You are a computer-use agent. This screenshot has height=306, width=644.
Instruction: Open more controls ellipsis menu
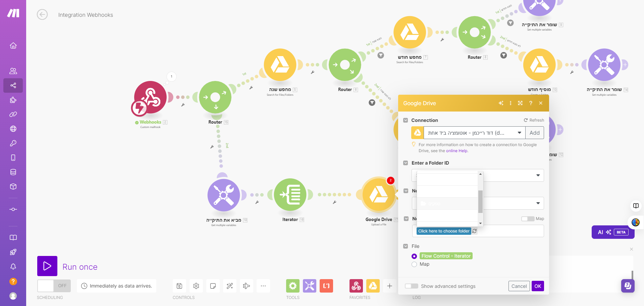coord(263,286)
